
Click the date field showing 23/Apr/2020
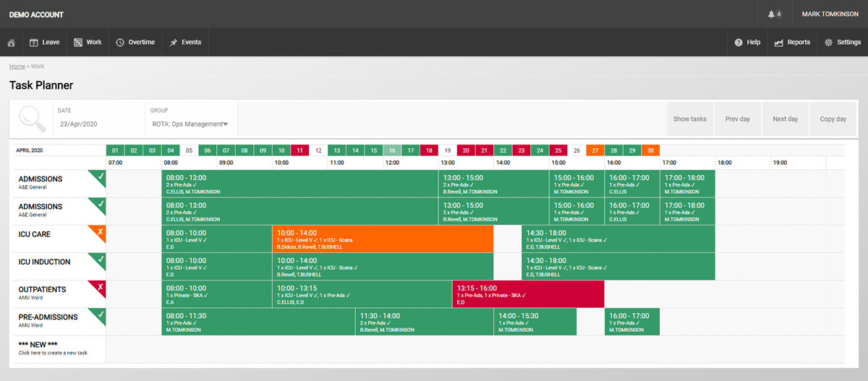[80, 124]
